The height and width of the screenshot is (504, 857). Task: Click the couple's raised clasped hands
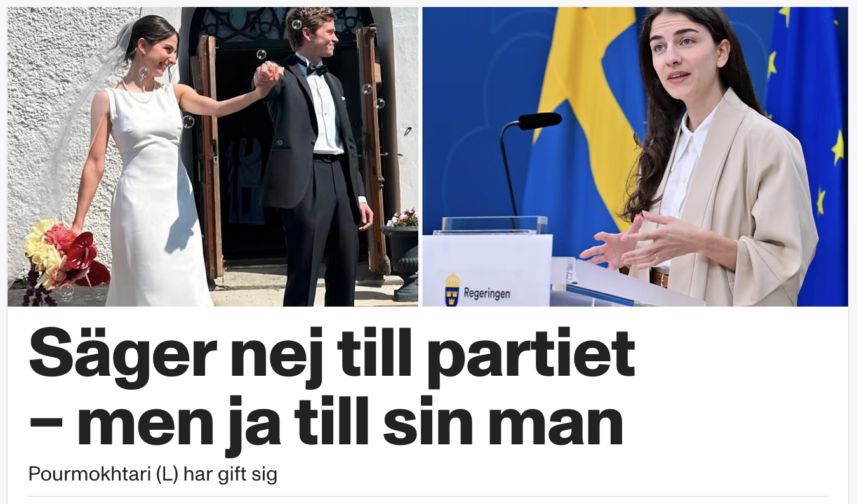[x=268, y=74]
